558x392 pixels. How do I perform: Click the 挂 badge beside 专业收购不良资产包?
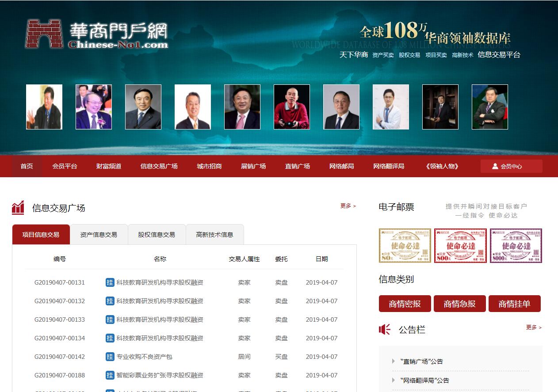coord(110,357)
